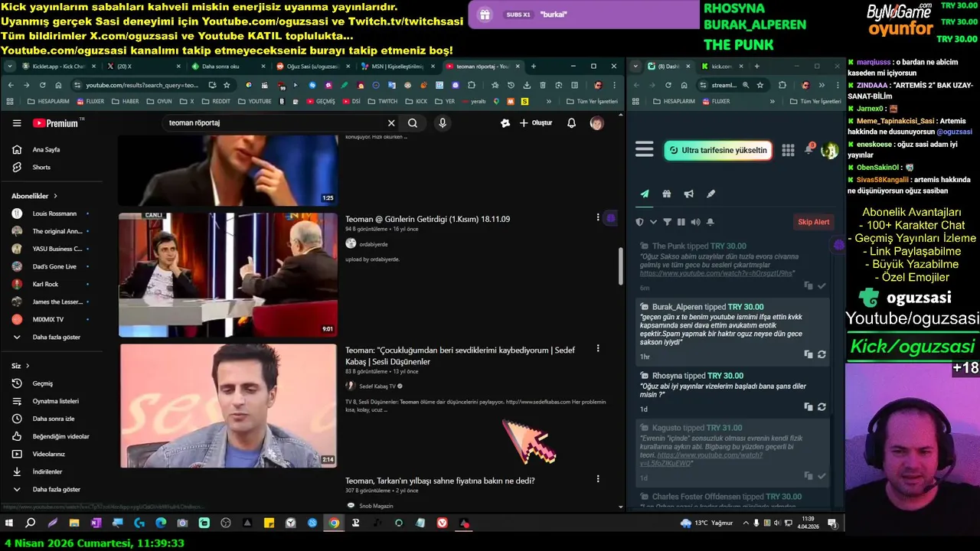Open the Streamlabs apps grid icon

(x=788, y=150)
